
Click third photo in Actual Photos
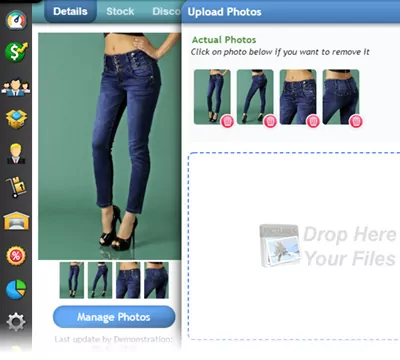[298, 97]
